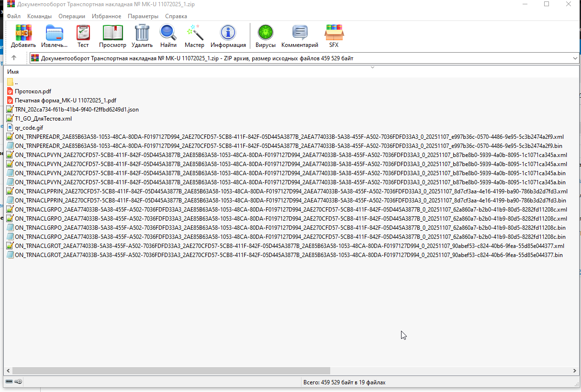Click the icon of the TRN_202ca734 json file

click(10, 109)
